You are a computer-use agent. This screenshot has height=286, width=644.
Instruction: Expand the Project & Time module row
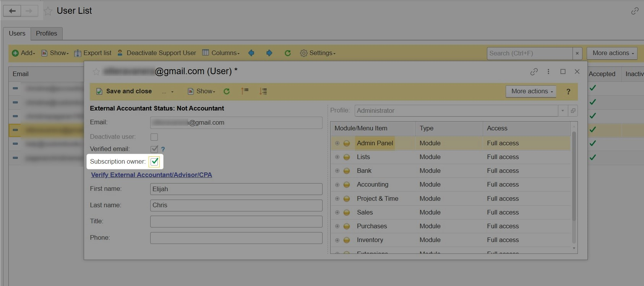337,199
